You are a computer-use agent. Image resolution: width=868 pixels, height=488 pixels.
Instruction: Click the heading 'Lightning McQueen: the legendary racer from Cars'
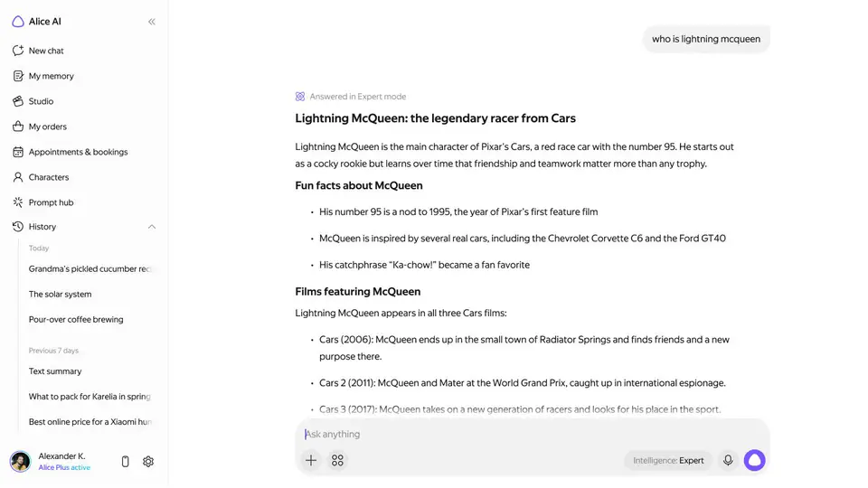point(435,118)
